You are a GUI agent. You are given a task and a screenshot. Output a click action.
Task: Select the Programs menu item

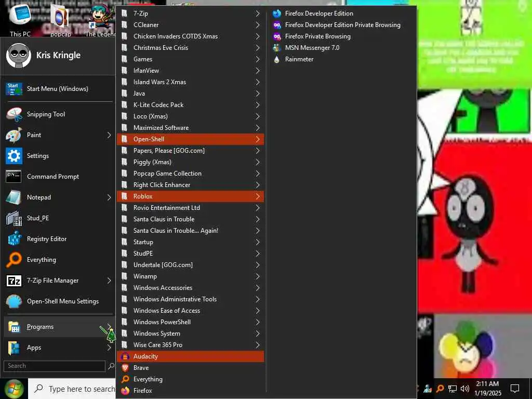(x=59, y=327)
